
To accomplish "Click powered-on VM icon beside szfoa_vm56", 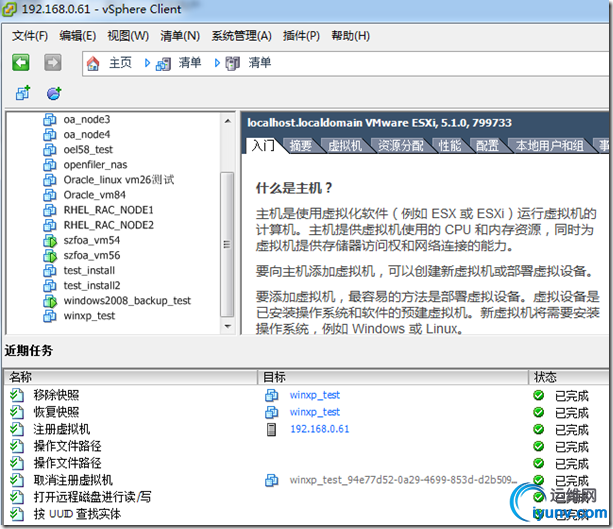I will click(x=50, y=256).
